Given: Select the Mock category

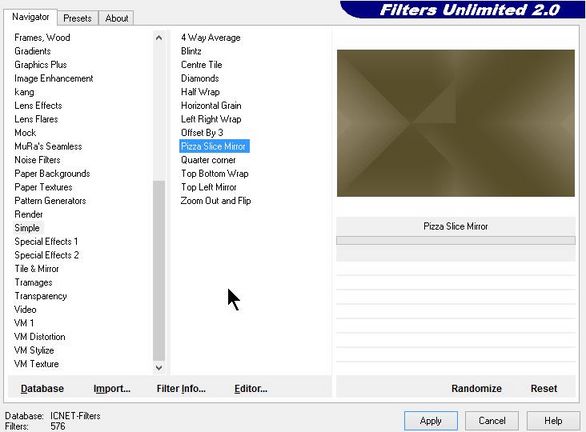Looking at the screenshot, I should pos(25,133).
